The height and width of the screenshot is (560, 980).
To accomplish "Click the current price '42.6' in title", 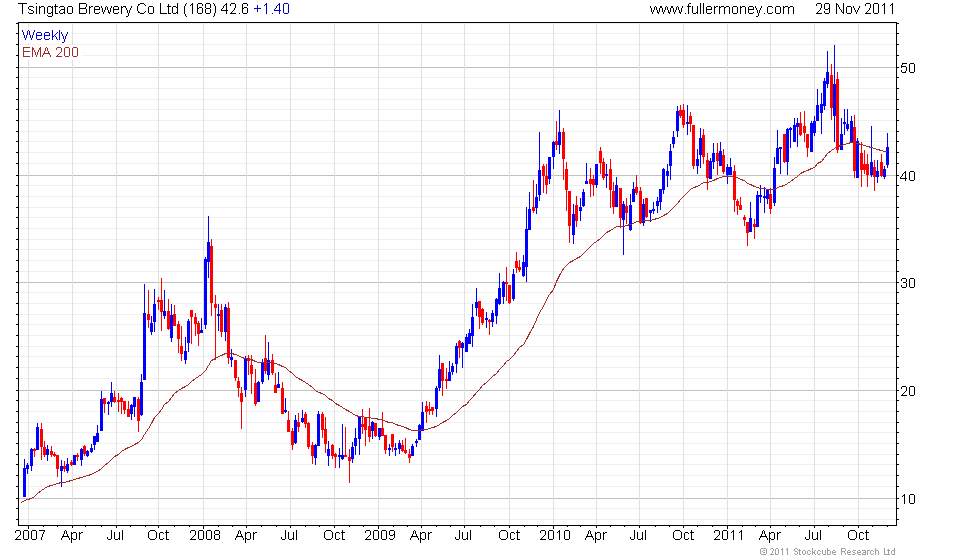I will [234, 9].
